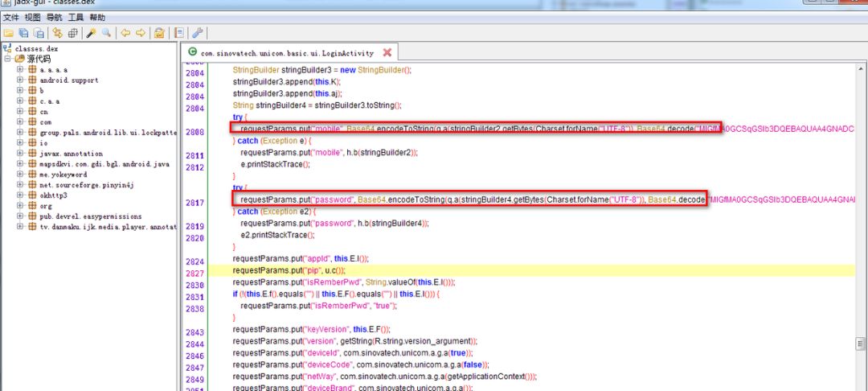
Task: Click the save all toolbar icon
Action: point(24,33)
